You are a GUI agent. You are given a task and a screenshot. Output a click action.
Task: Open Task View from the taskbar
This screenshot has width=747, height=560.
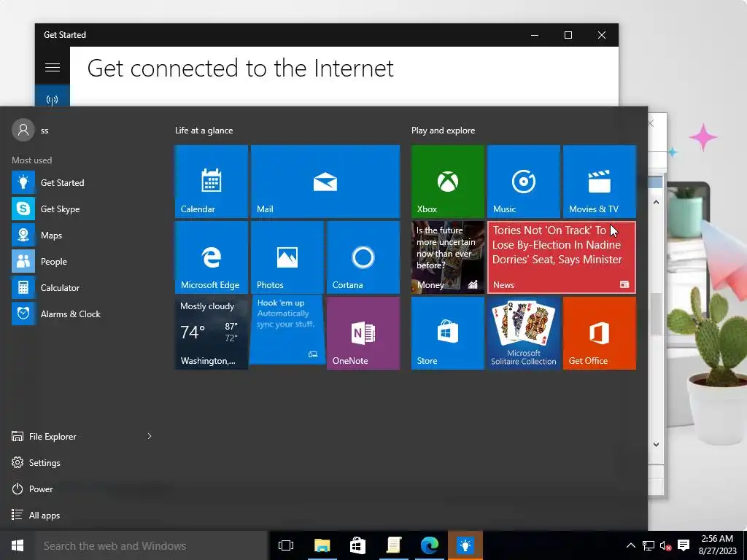click(x=286, y=545)
